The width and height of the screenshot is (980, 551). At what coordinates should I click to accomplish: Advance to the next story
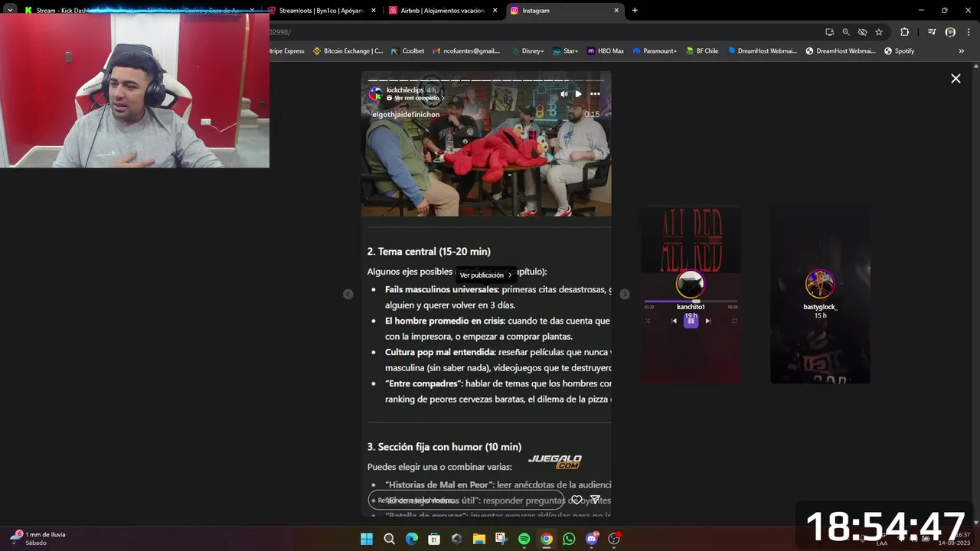click(625, 295)
